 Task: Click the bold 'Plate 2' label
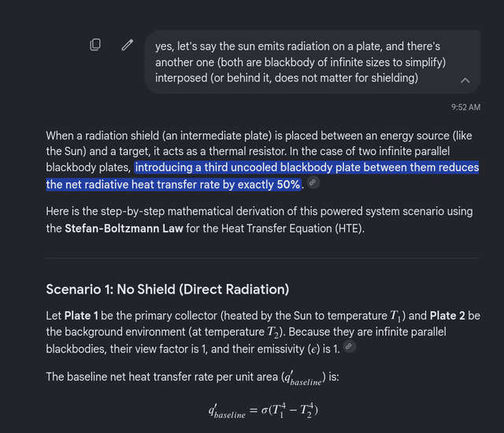[x=447, y=316]
